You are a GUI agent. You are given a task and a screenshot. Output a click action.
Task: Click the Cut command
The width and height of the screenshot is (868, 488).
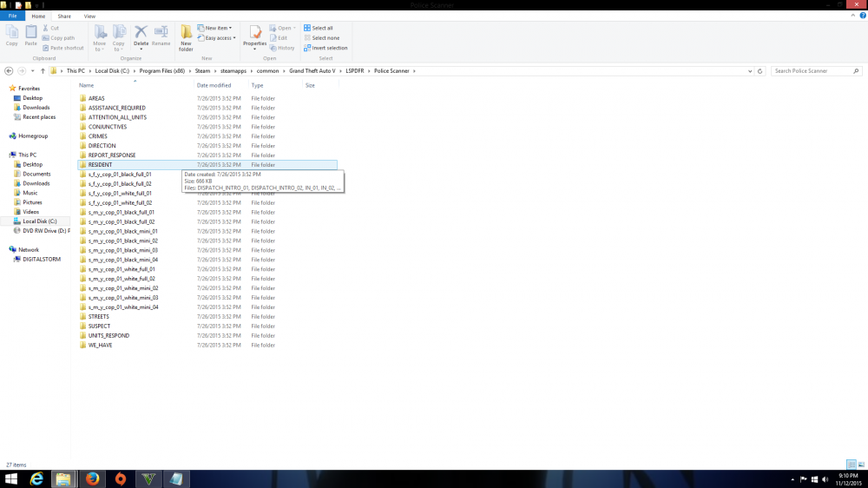(51, 28)
